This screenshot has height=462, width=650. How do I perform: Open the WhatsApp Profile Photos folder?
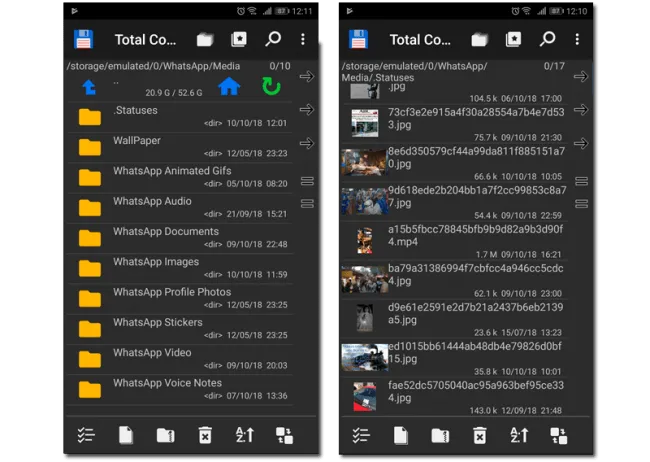tap(180, 299)
